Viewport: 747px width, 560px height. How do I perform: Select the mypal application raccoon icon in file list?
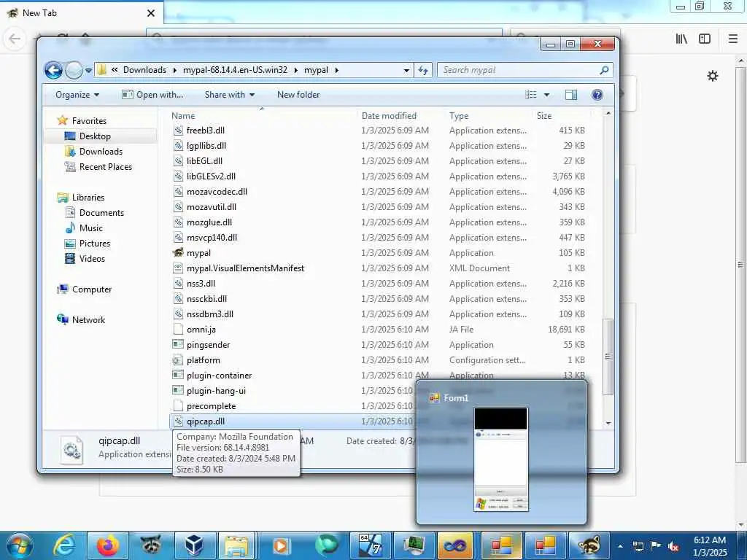(178, 253)
